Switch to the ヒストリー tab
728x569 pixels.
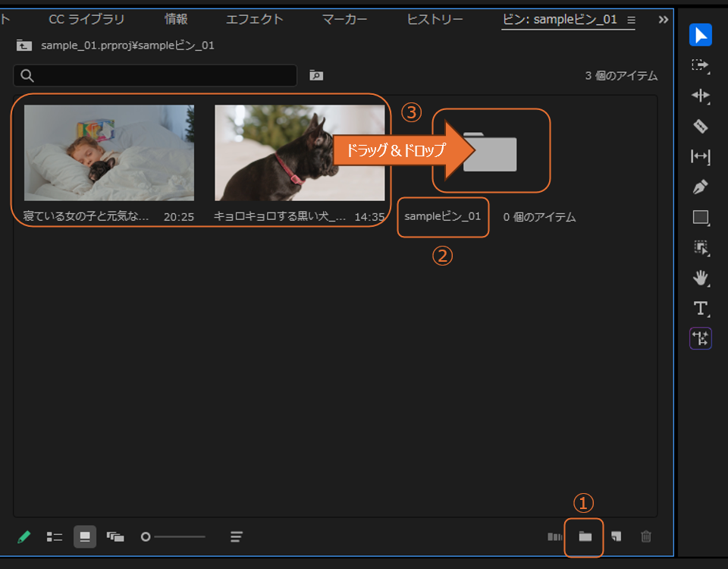(435, 19)
